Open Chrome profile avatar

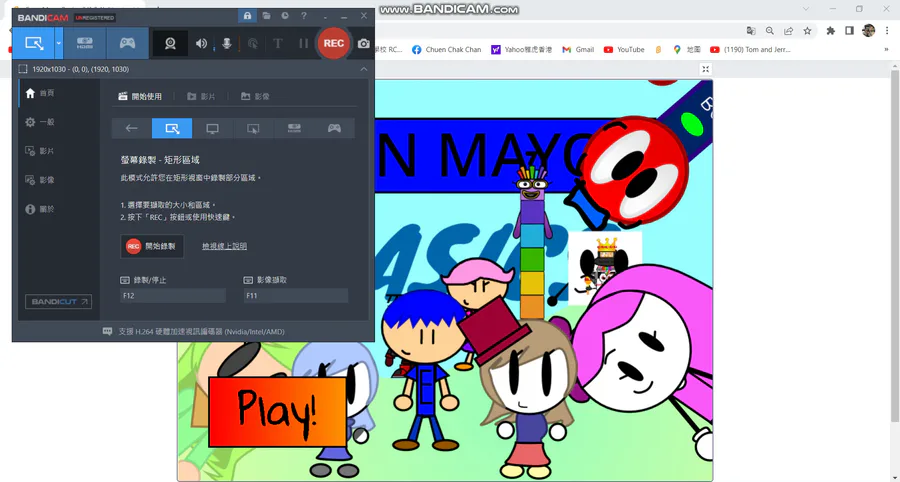point(868,31)
